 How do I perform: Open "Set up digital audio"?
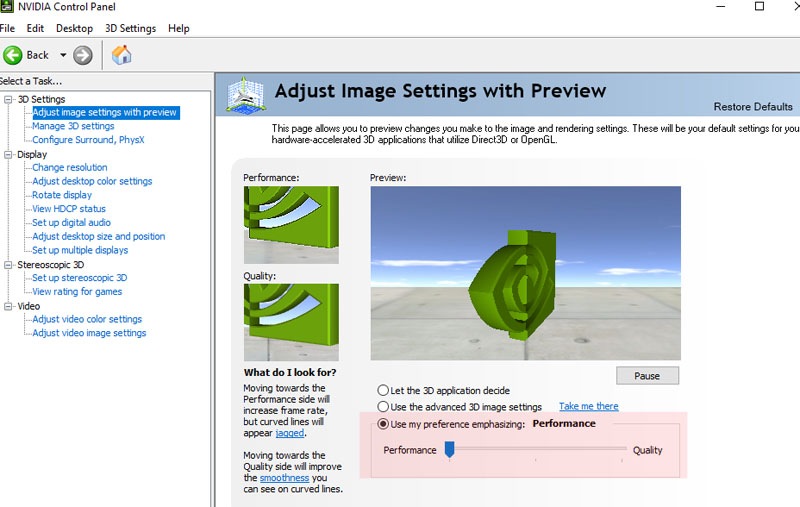[71, 222]
